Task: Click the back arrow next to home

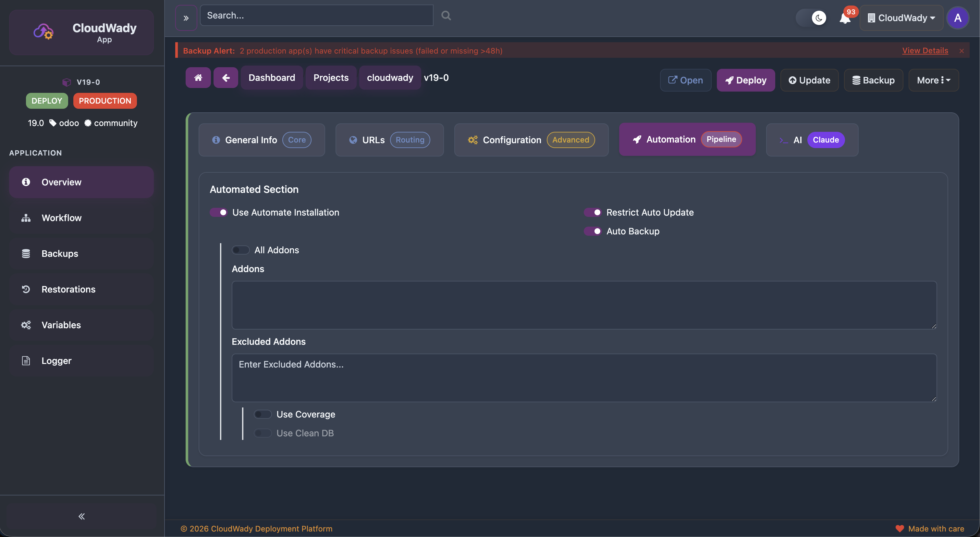Action: tap(226, 77)
